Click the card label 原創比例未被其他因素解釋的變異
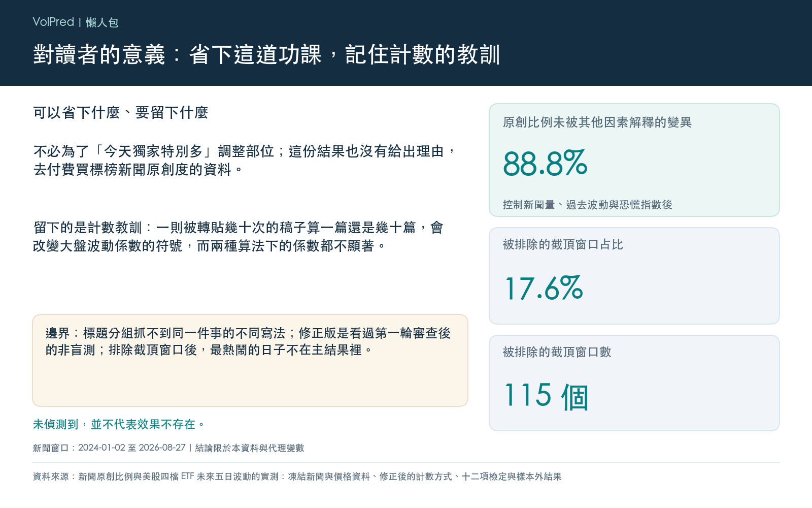 597,122
